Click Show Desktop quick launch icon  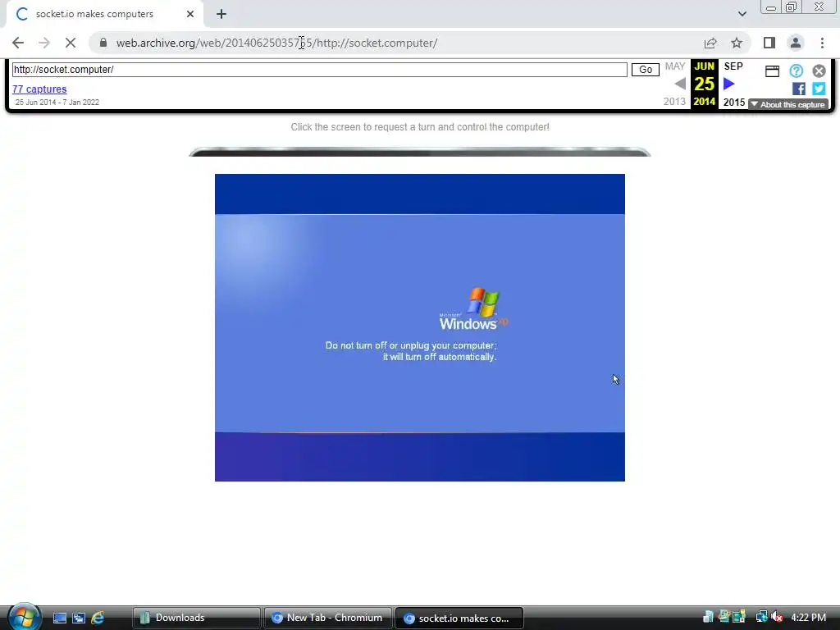pos(60,618)
